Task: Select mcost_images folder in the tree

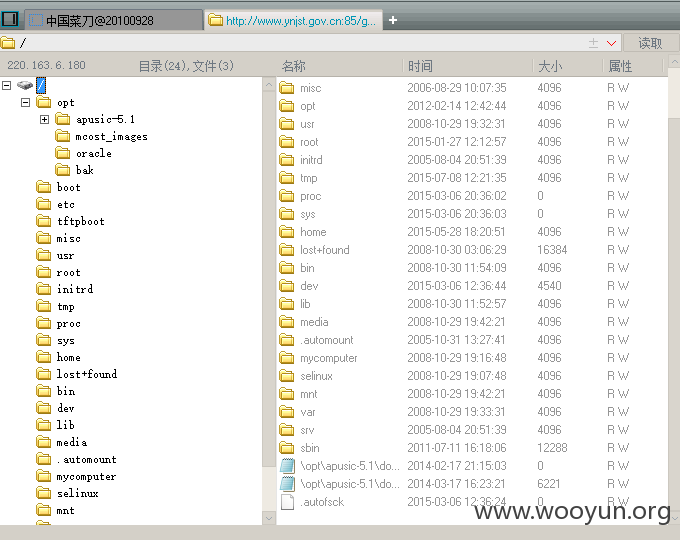Action: (x=101, y=137)
